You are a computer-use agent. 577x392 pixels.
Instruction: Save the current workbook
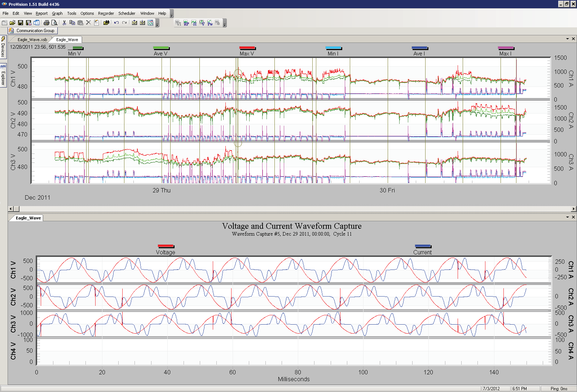(x=21, y=22)
